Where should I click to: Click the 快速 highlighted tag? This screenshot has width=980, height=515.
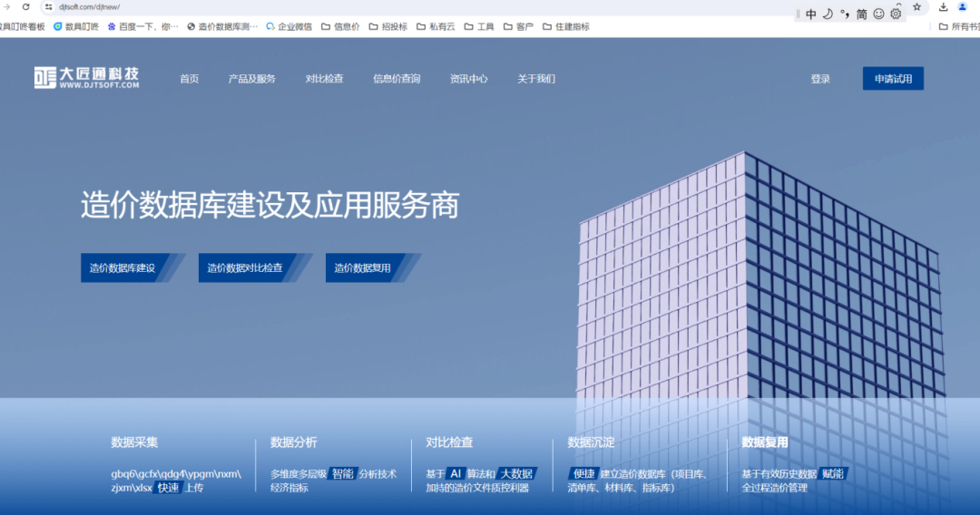coord(168,488)
